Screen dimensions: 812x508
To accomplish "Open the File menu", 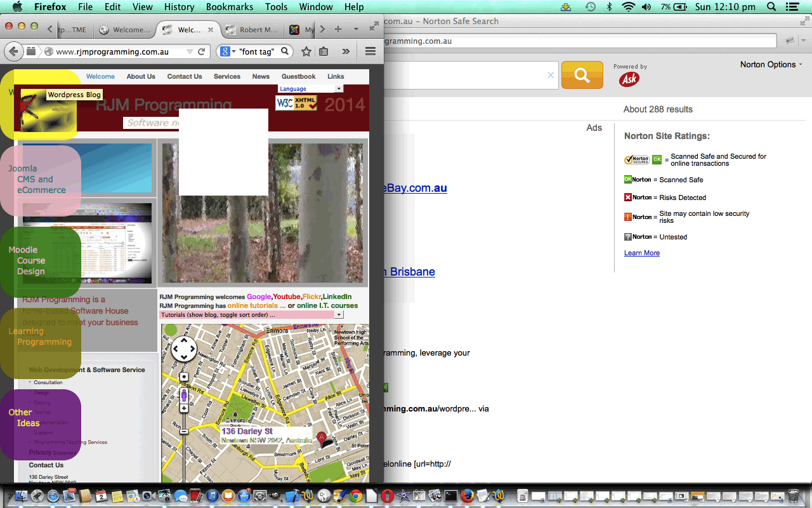I will pos(85,7).
